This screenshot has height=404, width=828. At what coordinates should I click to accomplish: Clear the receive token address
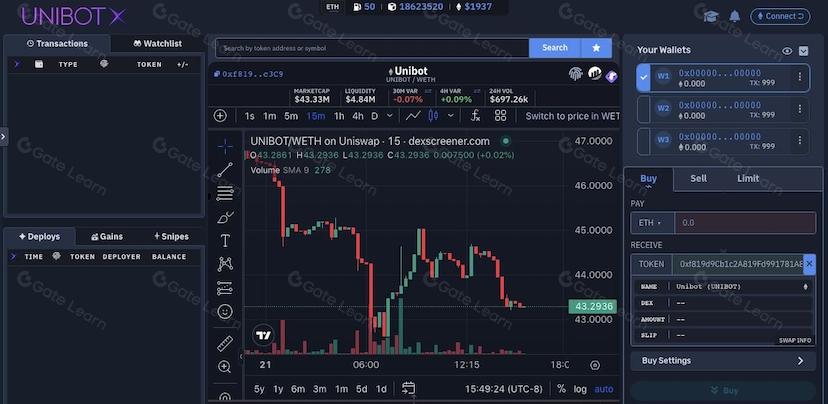pos(810,264)
